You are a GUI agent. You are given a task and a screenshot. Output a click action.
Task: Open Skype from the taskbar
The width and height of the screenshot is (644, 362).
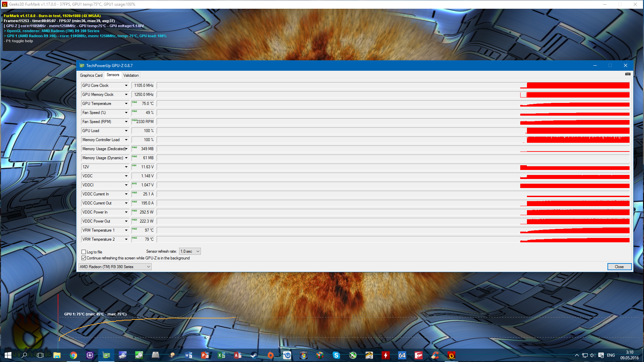point(336,355)
